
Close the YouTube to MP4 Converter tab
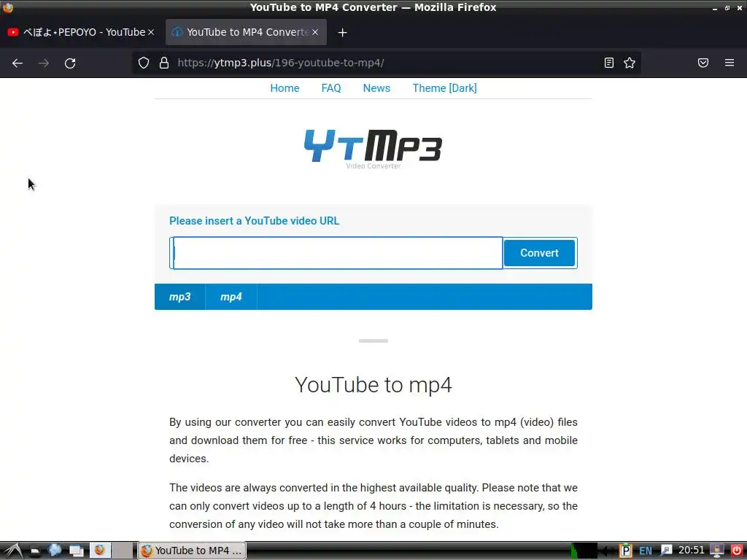point(315,32)
